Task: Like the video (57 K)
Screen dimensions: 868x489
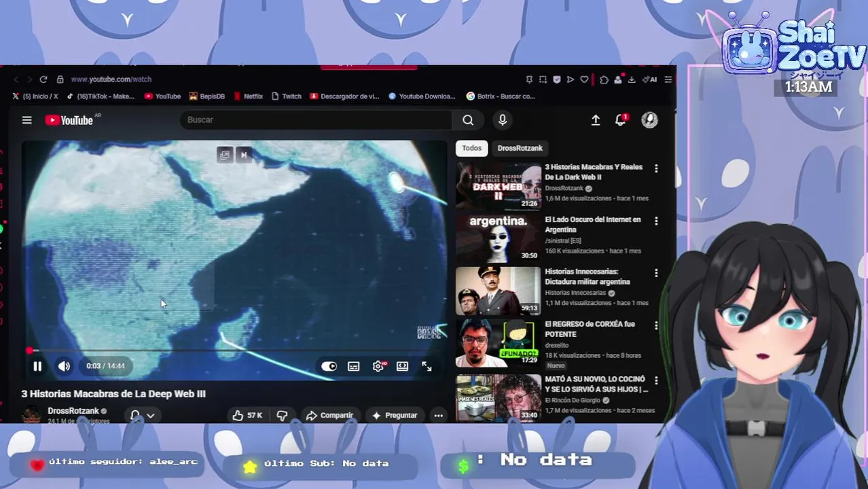Action: tap(247, 416)
